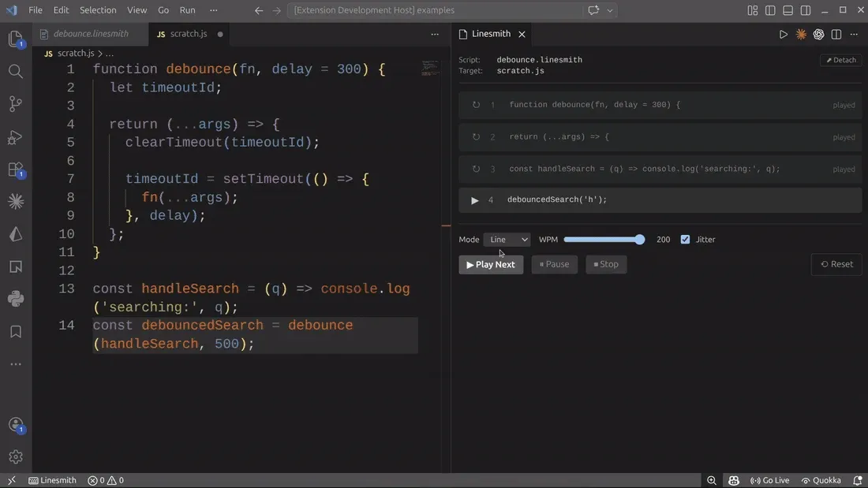Open the Selection menu
This screenshot has height=488, width=868.
(x=98, y=10)
